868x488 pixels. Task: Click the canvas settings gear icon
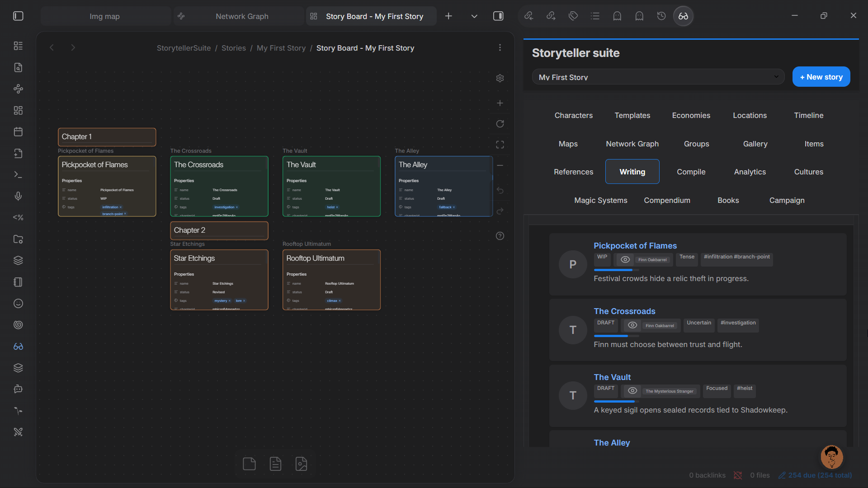(x=500, y=78)
